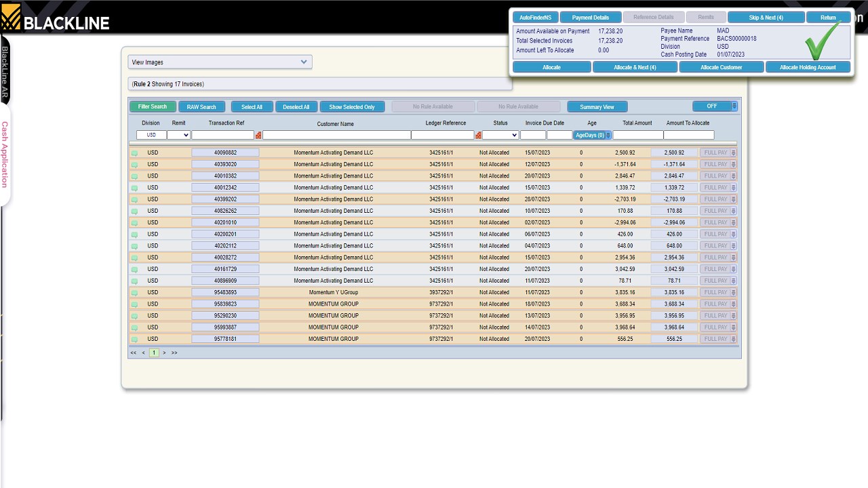Screen dimensions: 868x488
Task: Open FULL PAY options arrow for invoice 40826262
Action: click(x=733, y=211)
